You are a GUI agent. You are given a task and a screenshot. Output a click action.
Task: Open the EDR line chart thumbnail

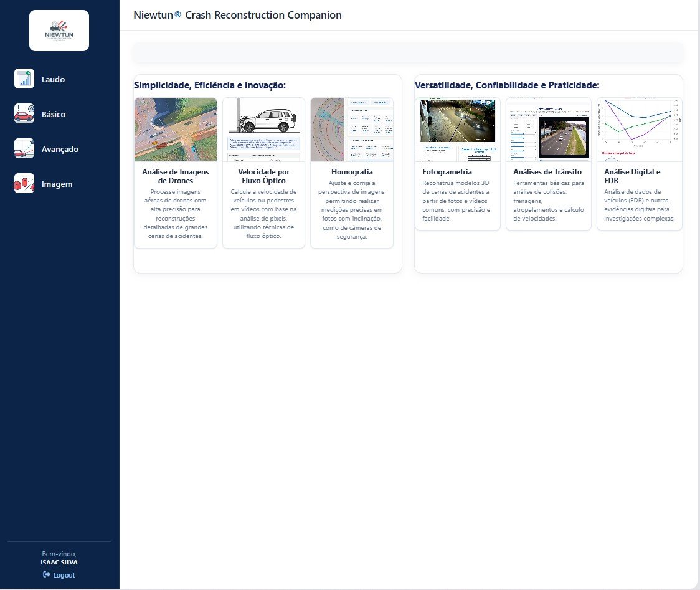[640, 130]
